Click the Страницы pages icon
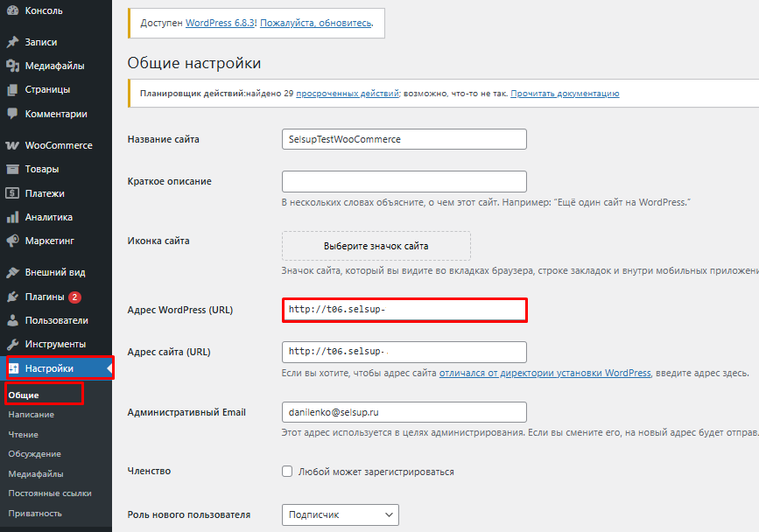Screen dimensions: 759x532 click(13, 89)
